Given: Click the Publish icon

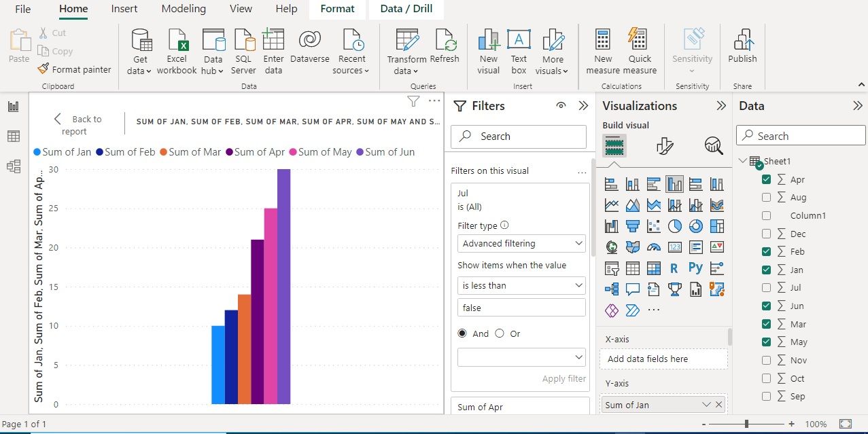Looking at the screenshot, I should tap(742, 40).
